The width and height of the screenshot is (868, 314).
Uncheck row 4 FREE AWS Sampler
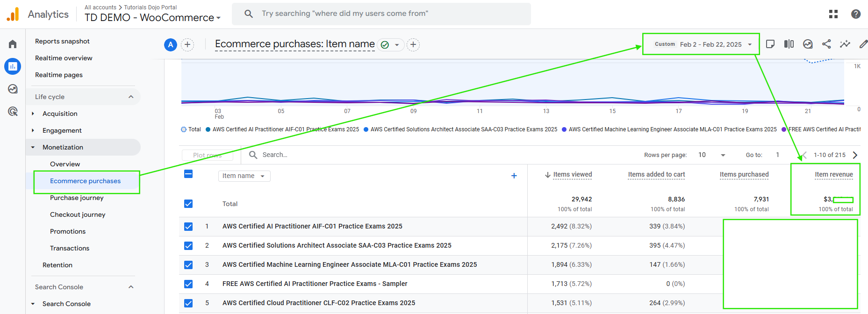pos(188,284)
